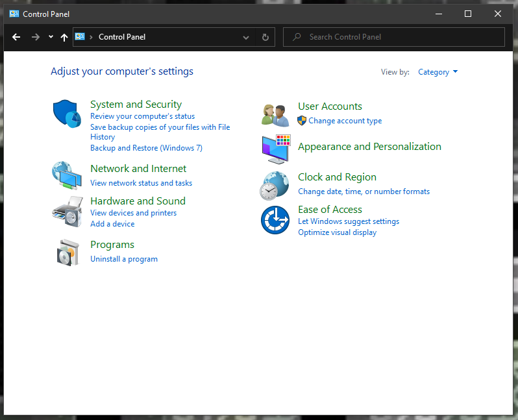Go back with the back arrow
Image resolution: width=518 pixels, height=420 pixels.
point(16,37)
